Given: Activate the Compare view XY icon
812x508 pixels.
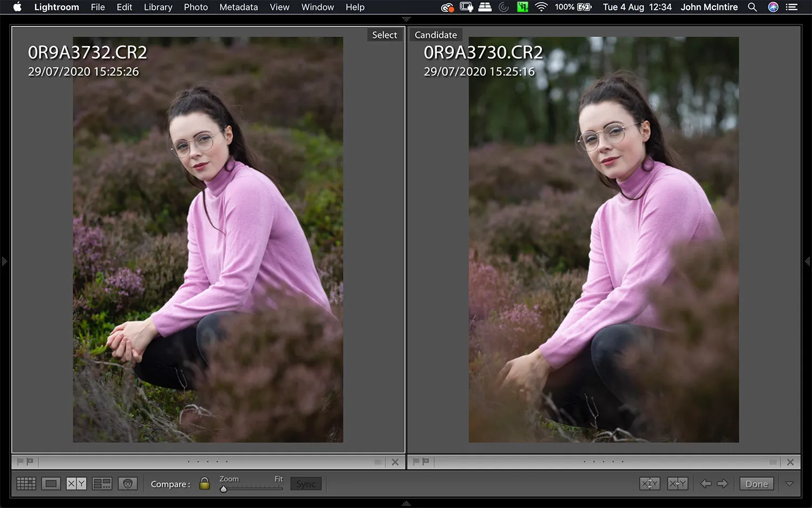Looking at the screenshot, I should tap(76, 483).
